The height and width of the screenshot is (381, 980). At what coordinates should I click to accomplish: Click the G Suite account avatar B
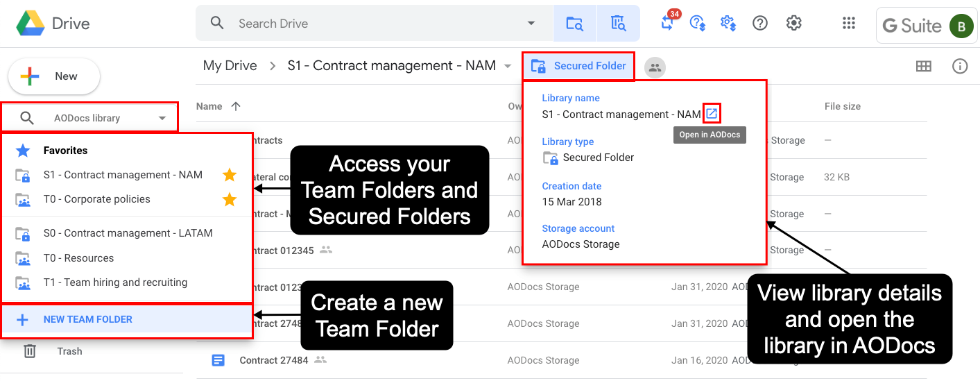coord(961,26)
